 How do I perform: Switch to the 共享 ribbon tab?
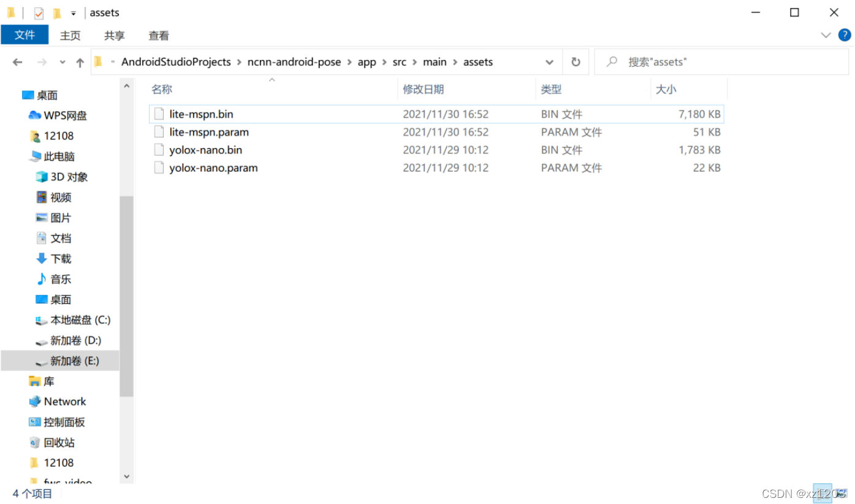point(114,36)
